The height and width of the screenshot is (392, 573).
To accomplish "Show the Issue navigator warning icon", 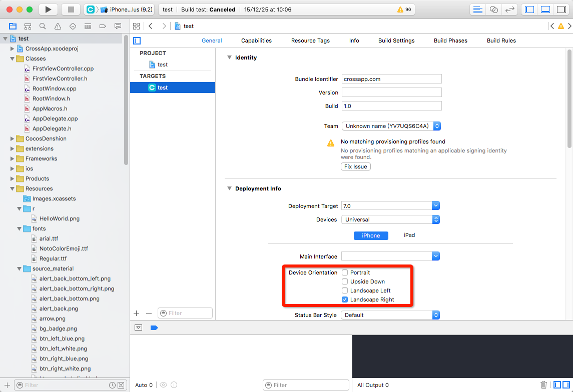I will tap(58, 26).
